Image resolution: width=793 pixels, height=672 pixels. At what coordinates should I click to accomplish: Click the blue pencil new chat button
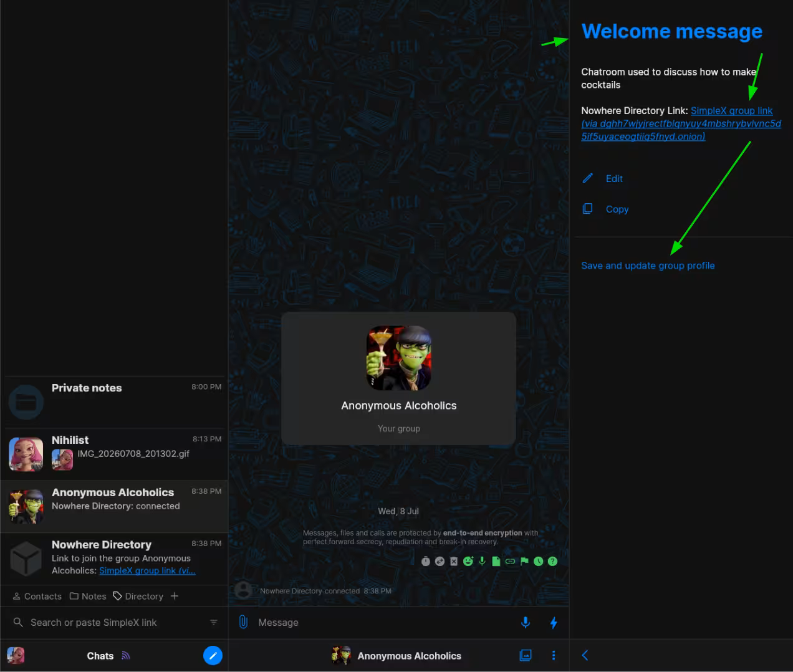pos(213,655)
